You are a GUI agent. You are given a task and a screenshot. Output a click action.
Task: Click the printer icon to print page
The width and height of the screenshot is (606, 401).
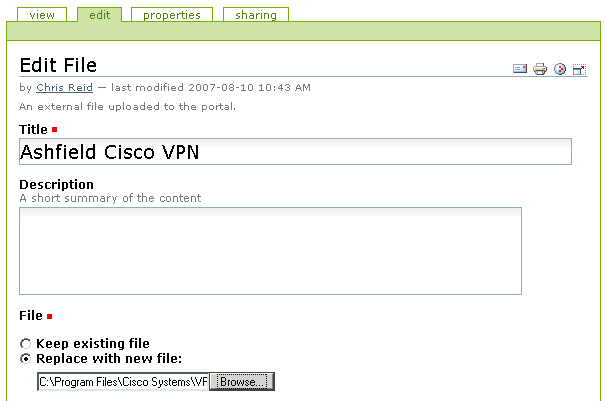(540, 69)
